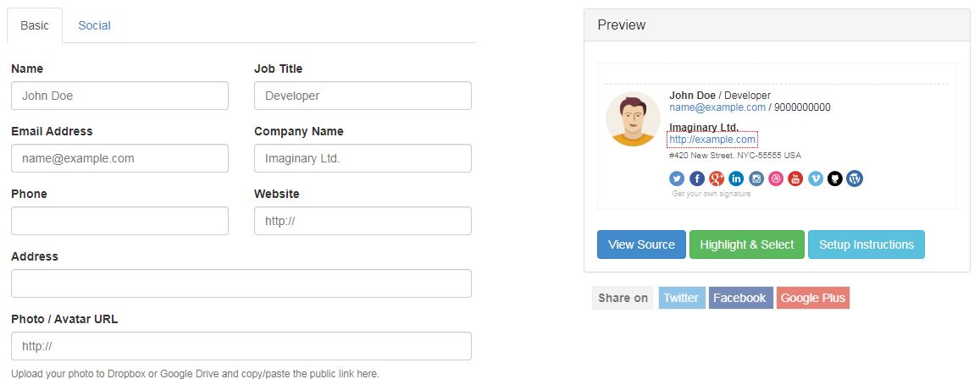Click the http://example.com link in preview
This screenshot has height=390, width=980.
click(711, 140)
